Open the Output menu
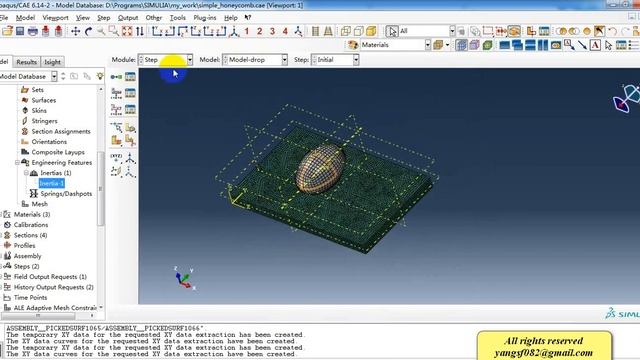 128,18
